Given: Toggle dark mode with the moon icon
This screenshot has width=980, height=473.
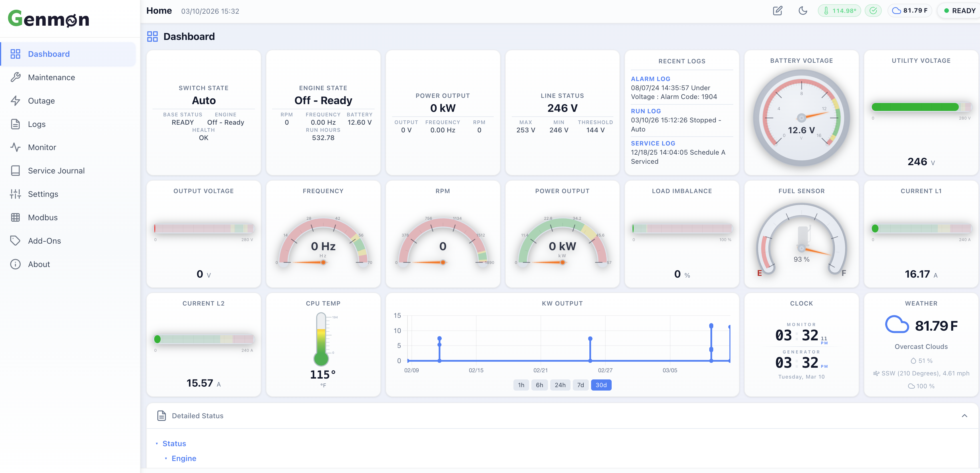Looking at the screenshot, I should [x=803, y=11].
